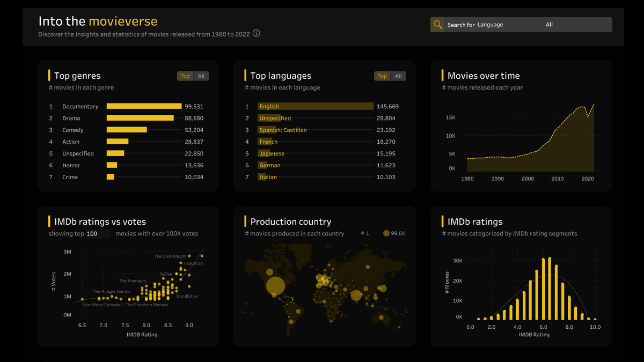The height and width of the screenshot is (362, 644).
Task: Switch Top languages view to "All"
Action: pos(399,76)
